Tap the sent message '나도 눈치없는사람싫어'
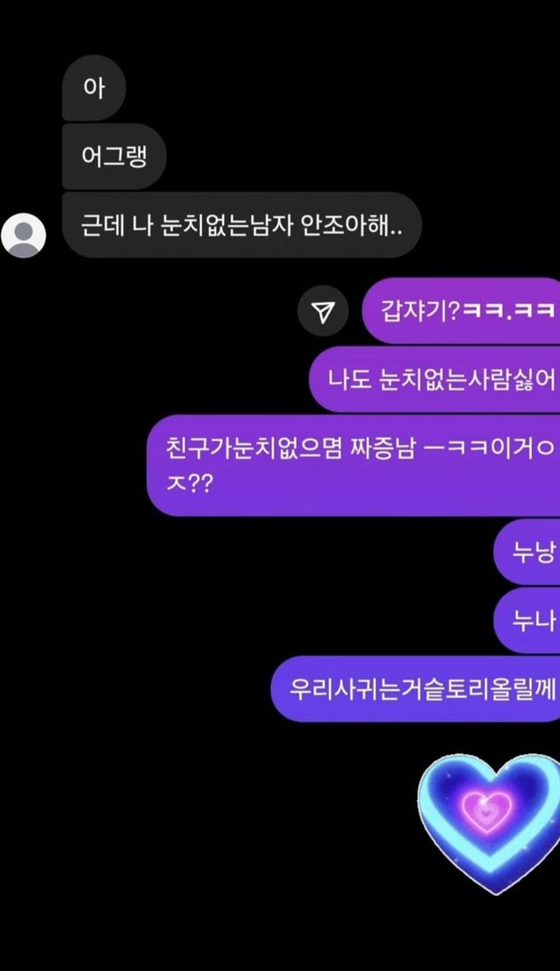Screen dimensions: 560x971 (434, 379)
